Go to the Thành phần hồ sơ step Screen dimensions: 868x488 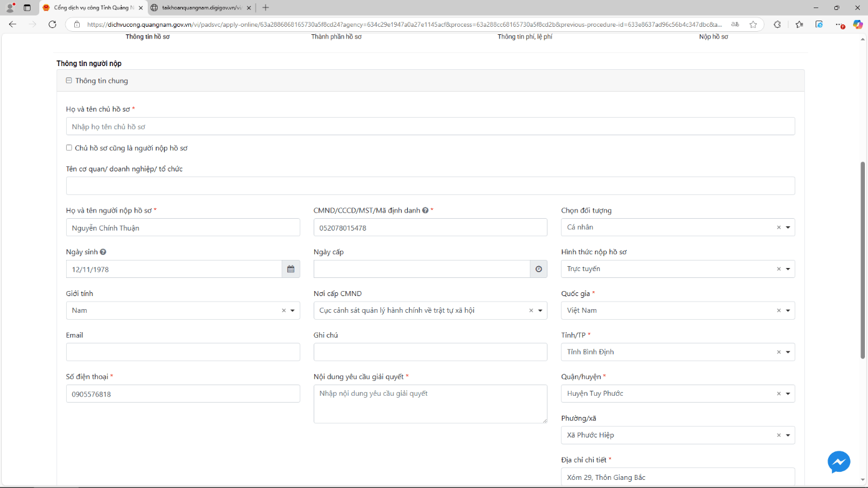coord(336,37)
